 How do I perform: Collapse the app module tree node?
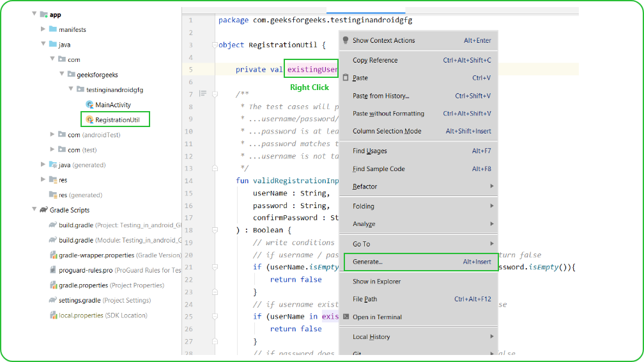[x=34, y=14]
